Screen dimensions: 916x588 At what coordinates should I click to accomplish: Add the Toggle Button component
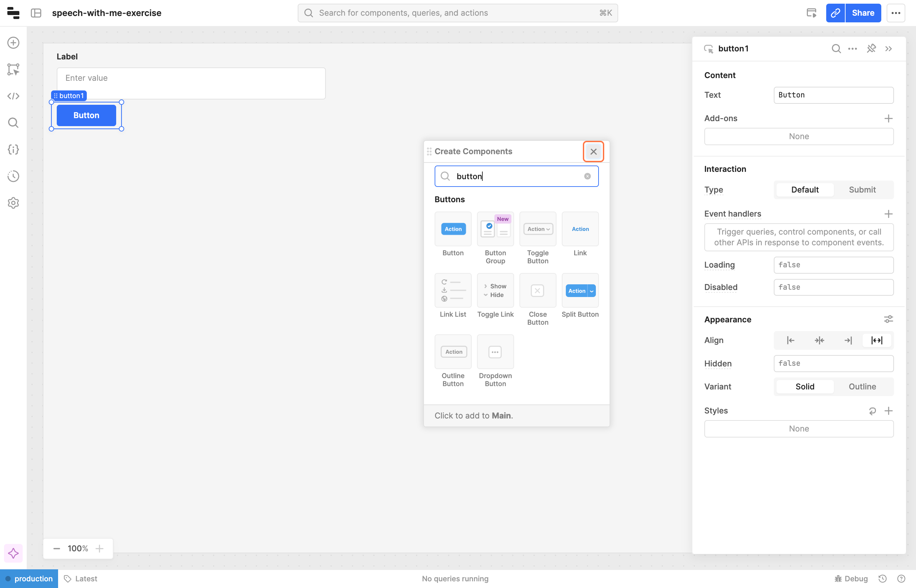tap(537, 229)
